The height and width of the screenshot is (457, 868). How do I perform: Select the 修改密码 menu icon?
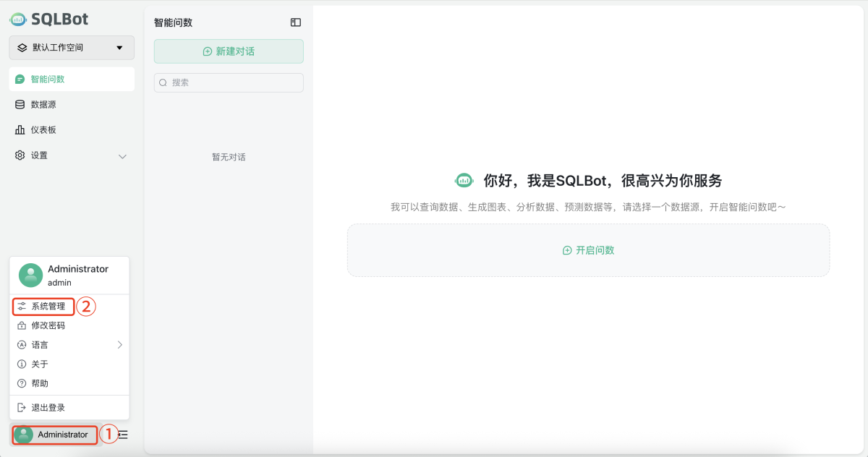click(x=22, y=325)
